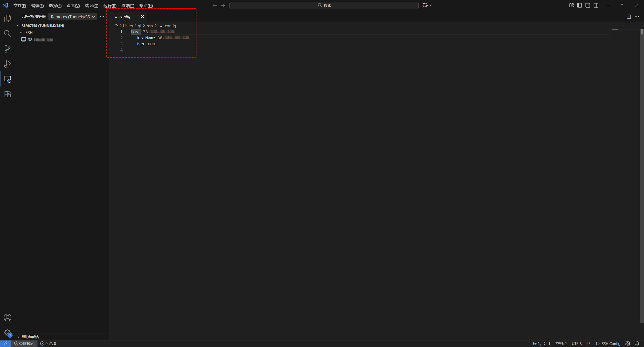Open the Search view icon
Image resolution: width=644 pixels, height=347 pixels.
8,33
